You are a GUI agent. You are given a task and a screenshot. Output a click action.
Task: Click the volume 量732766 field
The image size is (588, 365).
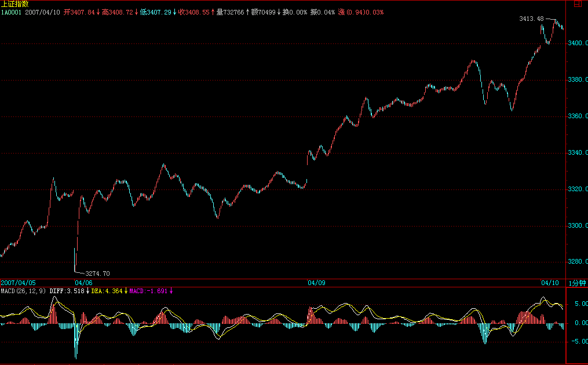pyautogui.click(x=230, y=12)
